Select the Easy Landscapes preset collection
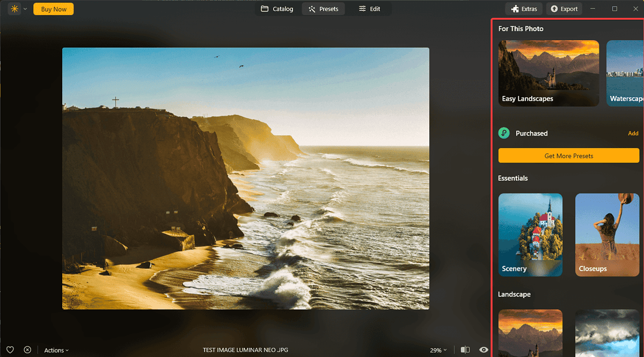Screen dimensions: 644x357 tap(548, 73)
